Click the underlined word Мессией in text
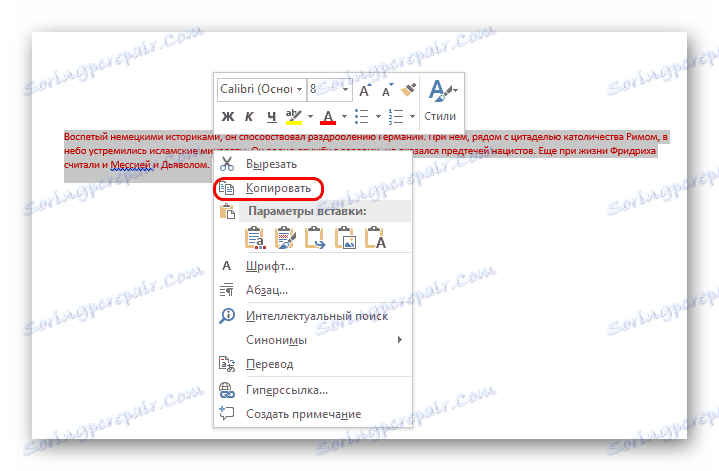Image resolution: width=719 pixels, height=471 pixels. [131, 165]
